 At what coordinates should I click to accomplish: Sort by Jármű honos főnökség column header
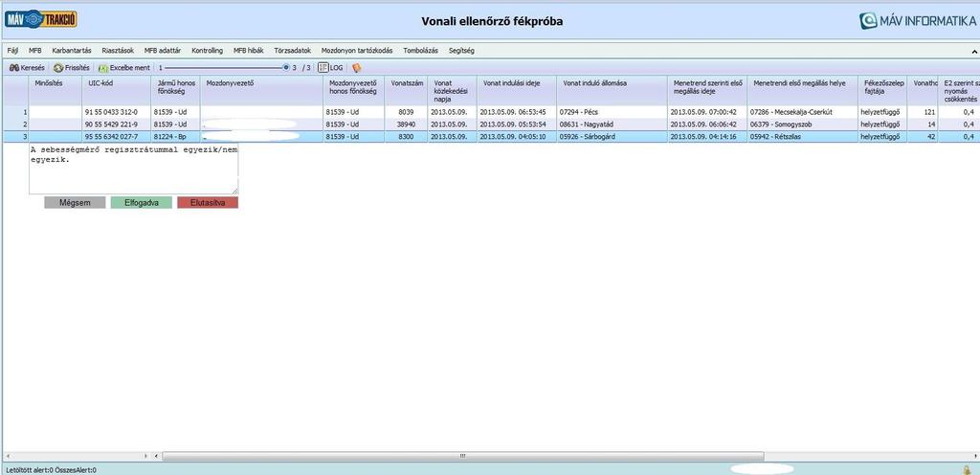(x=176, y=91)
